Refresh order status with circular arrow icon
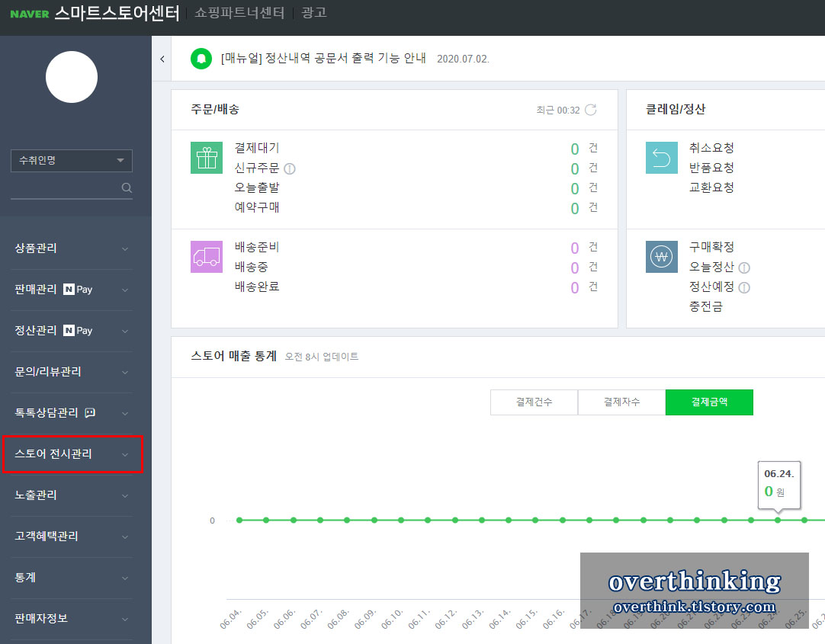Screen dimensions: 825x644 pyautogui.click(x=591, y=110)
